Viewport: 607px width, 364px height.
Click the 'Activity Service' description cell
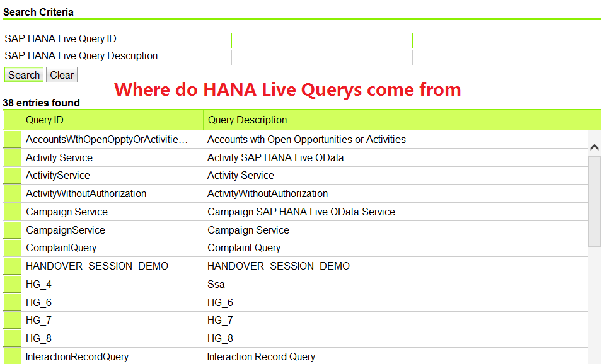tap(241, 176)
